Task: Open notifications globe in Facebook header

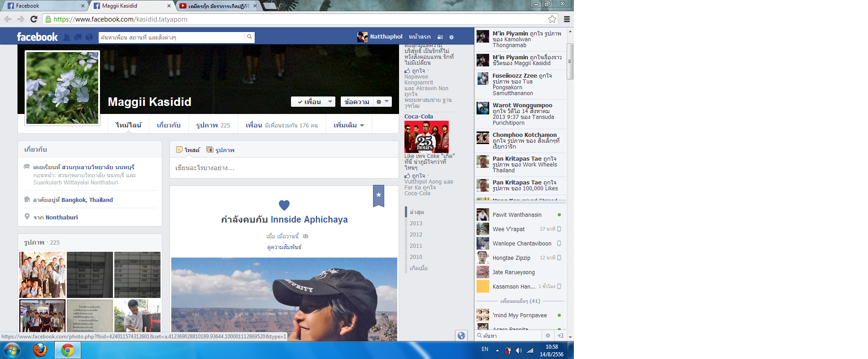Action: tap(89, 37)
